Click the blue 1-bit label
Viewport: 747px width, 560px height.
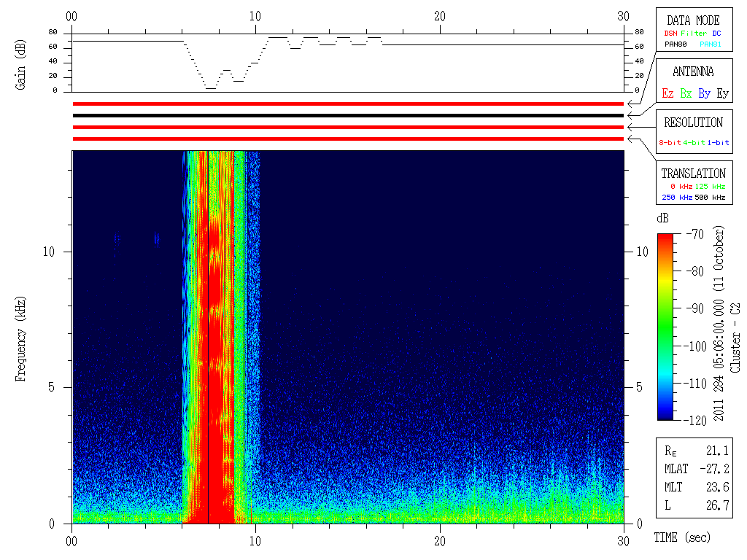[x=718, y=142]
